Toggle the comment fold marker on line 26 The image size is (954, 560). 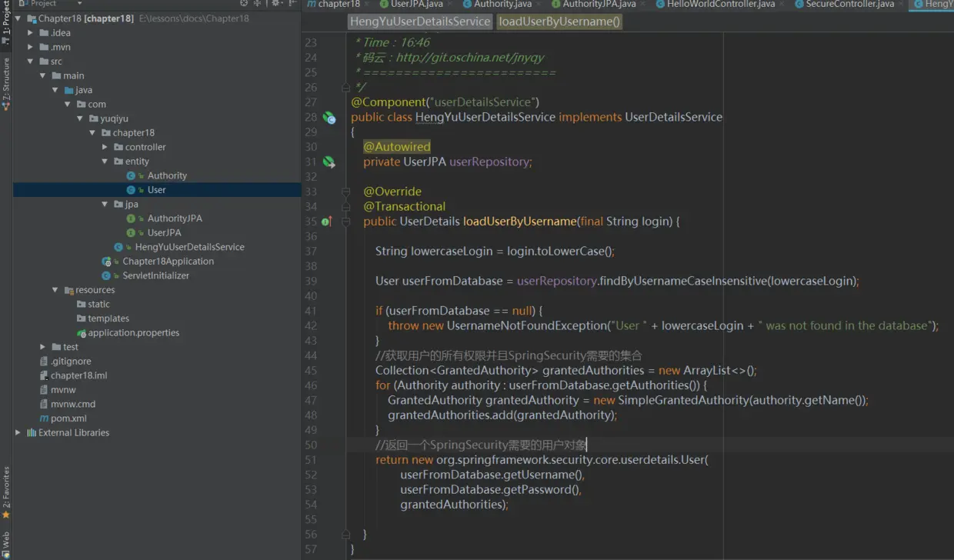346,88
